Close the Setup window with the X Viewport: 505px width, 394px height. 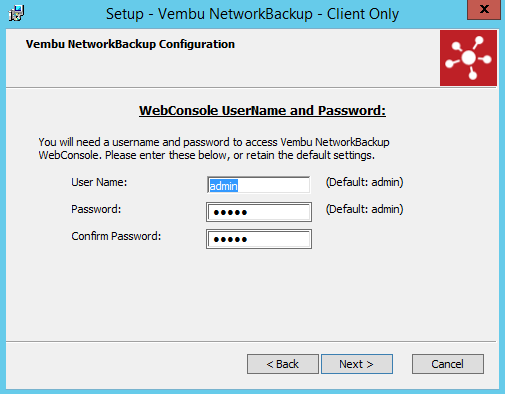(484, 9)
